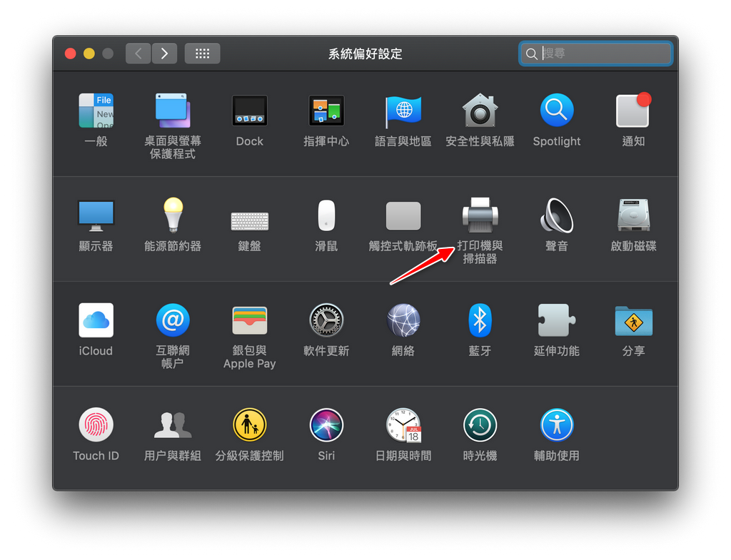Open Mission Control (指揮中心) preferences
This screenshot has width=731, height=560.
[x=326, y=111]
